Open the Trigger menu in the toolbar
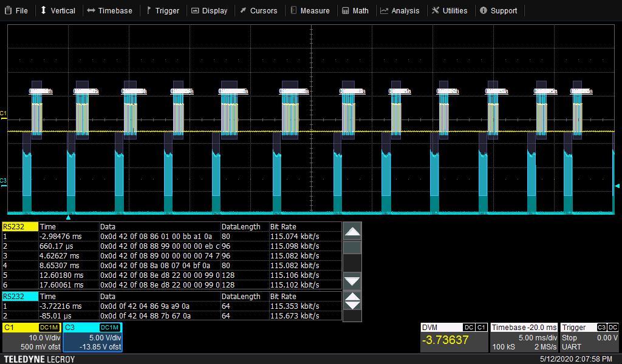622x364 pixels. (162, 10)
